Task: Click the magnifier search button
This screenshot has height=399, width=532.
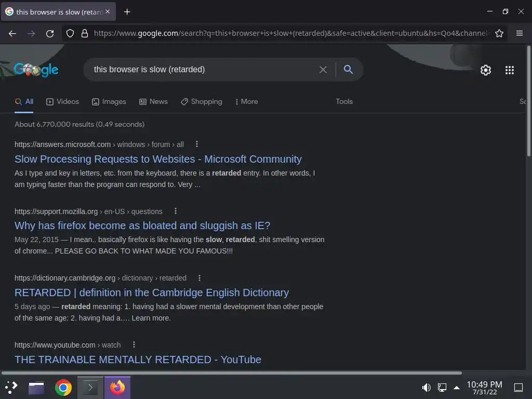Action: [x=348, y=70]
